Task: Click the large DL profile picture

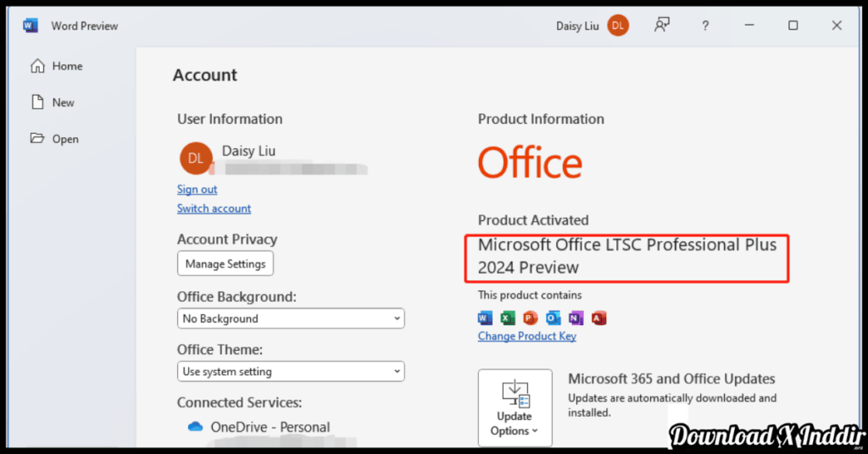Action: point(196,158)
